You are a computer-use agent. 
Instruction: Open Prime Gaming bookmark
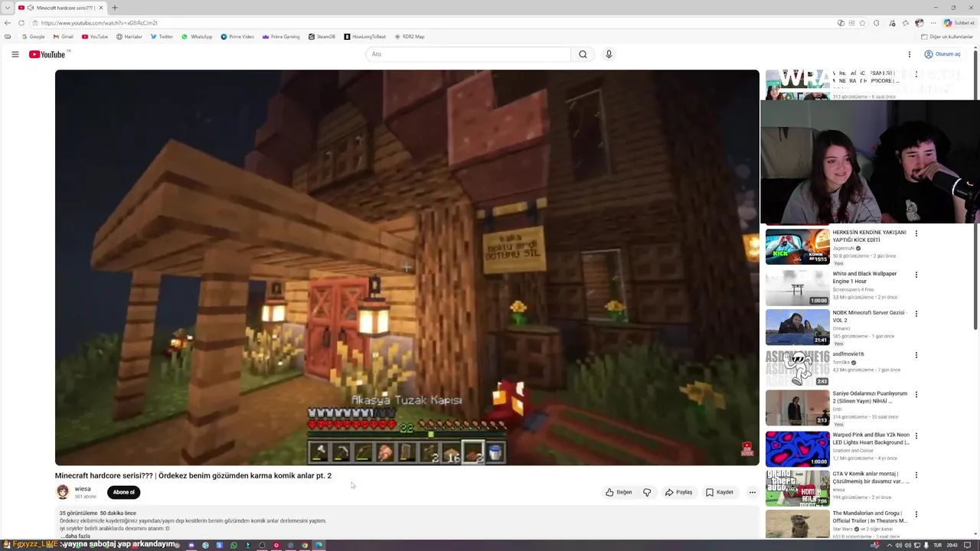281,37
